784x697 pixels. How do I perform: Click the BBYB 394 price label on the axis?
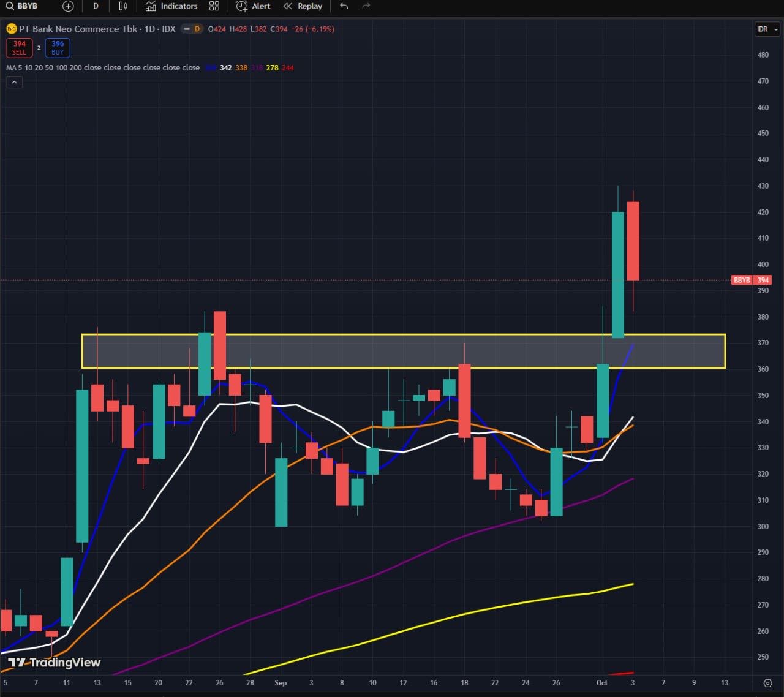[751, 280]
